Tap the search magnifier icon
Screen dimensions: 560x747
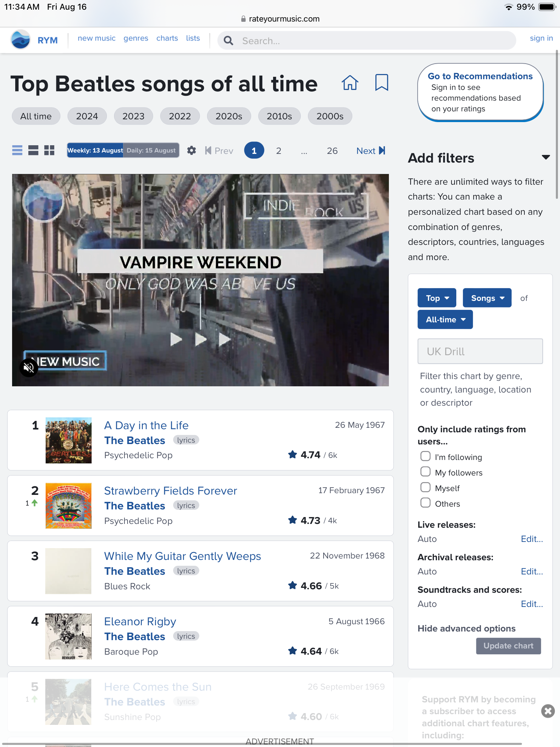click(228, 41)
